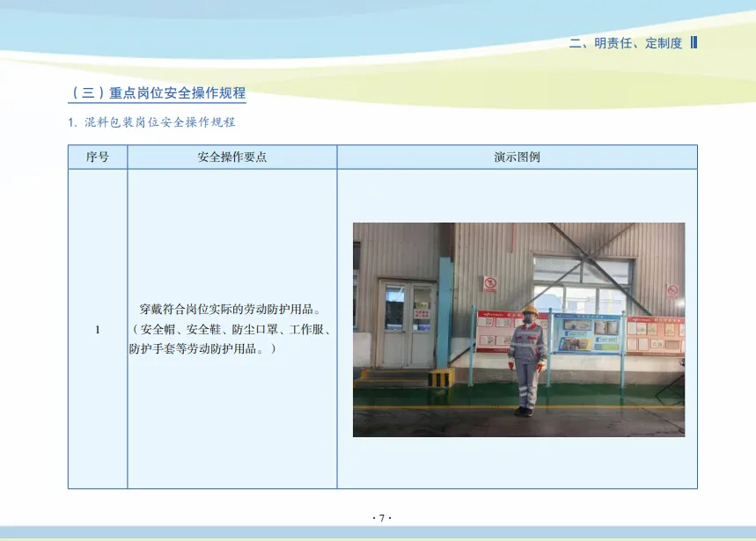Click the line '防护手套等劳动防护用品。）'
756x541 pixels.
[x=203, y=348]
